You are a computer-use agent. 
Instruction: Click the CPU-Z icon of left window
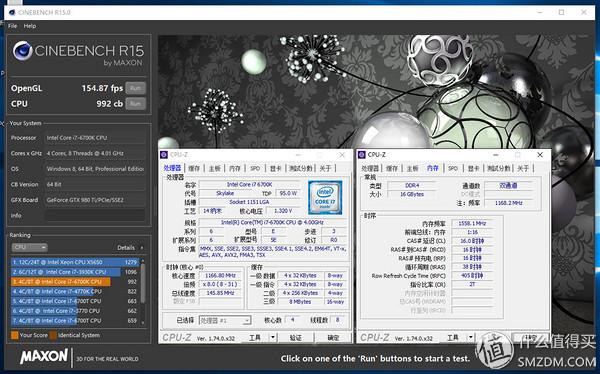[164, 155]
